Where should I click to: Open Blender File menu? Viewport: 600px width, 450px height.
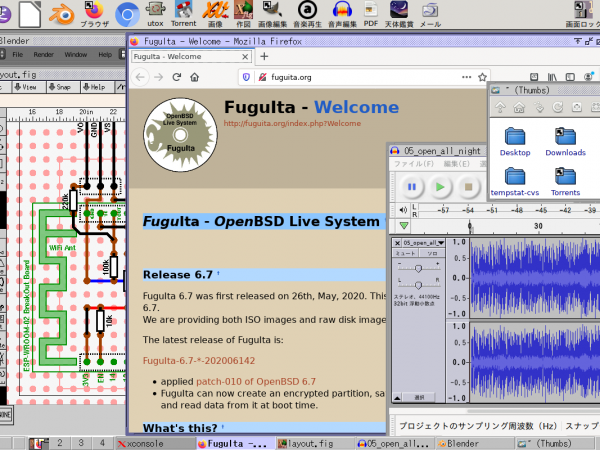[x=18, y=54]
